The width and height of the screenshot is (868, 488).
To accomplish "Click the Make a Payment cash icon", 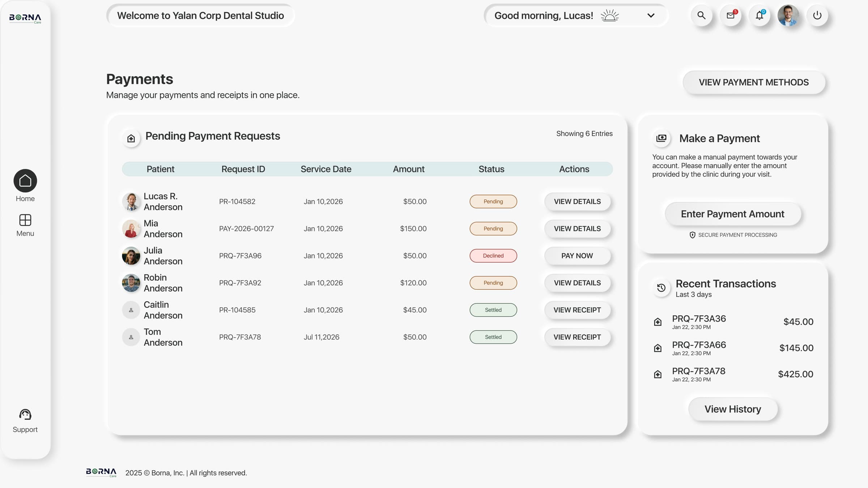I will tap(661, 138).
